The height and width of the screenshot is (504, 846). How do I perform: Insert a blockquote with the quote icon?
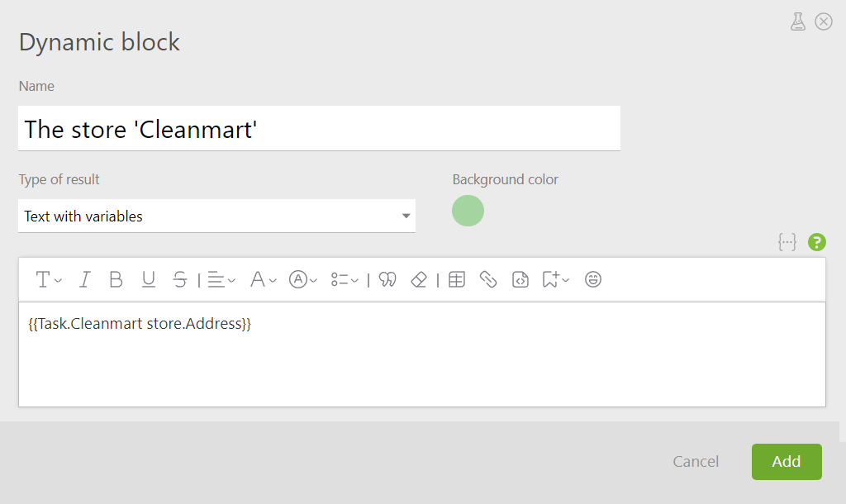[387, 279]
